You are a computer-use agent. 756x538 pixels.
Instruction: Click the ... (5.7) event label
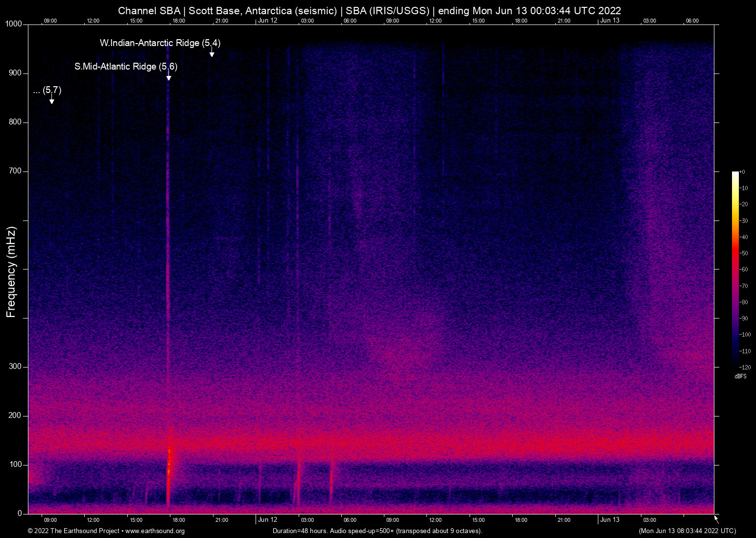pyautogui.click(x=47, y=90)
